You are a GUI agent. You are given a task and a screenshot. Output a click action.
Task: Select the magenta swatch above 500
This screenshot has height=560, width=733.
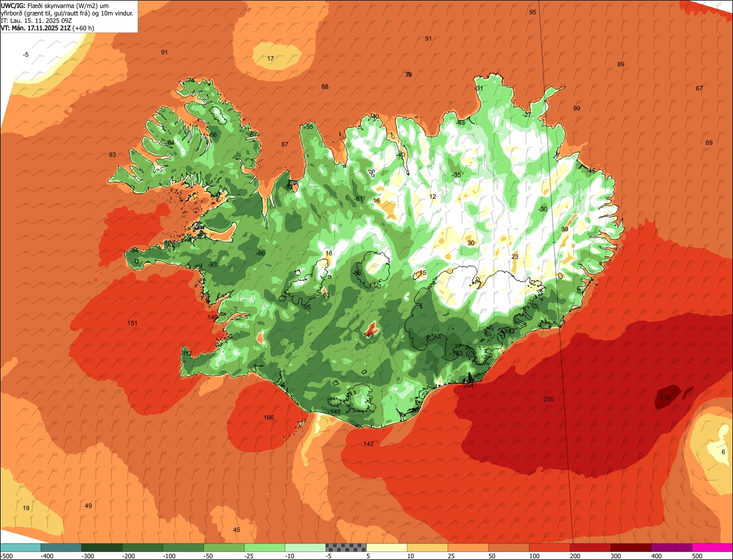coord(712,547)
